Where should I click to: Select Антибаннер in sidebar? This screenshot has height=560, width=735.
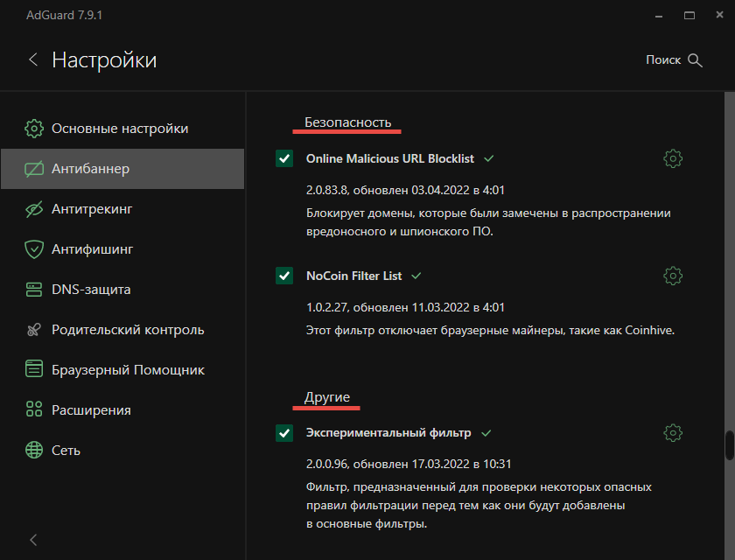122,169
